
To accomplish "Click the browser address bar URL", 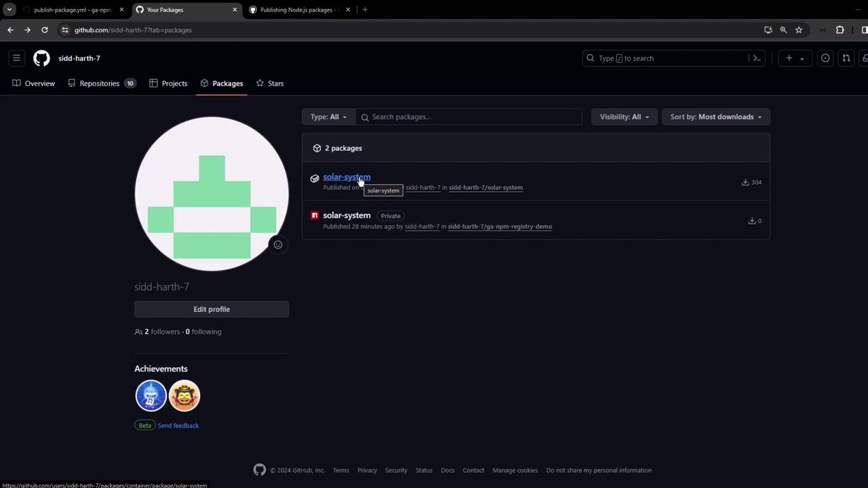I will tap(133, 30).
